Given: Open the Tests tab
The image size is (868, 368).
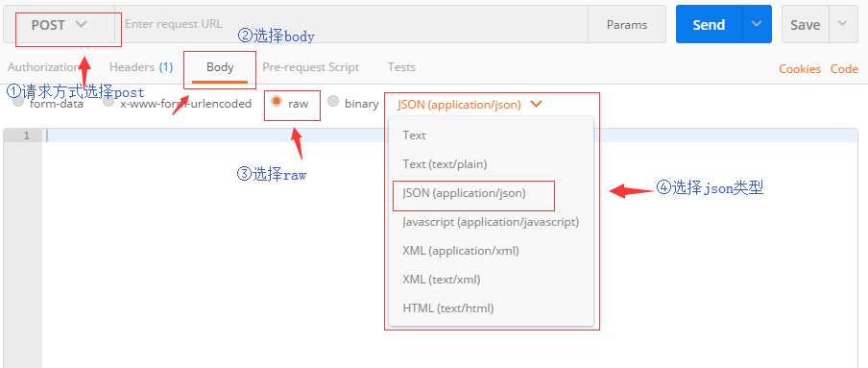Looking at the screenshot, I should coord(401,67).
